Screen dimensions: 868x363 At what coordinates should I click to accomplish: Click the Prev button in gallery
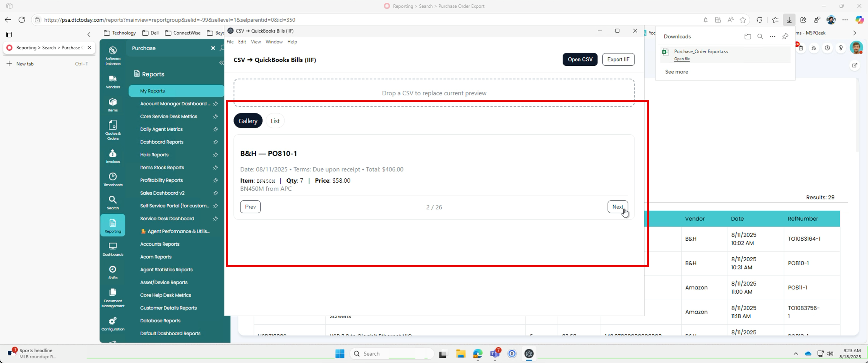coord(250,207)
